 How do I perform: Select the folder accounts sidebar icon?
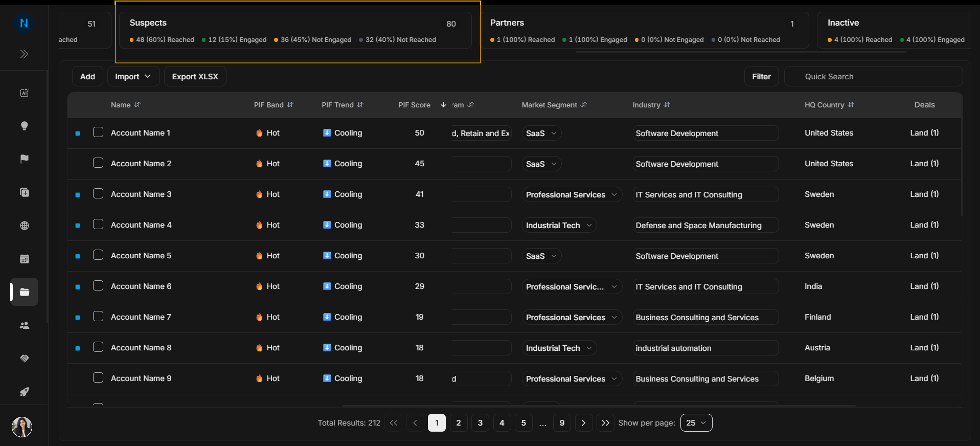24,292
